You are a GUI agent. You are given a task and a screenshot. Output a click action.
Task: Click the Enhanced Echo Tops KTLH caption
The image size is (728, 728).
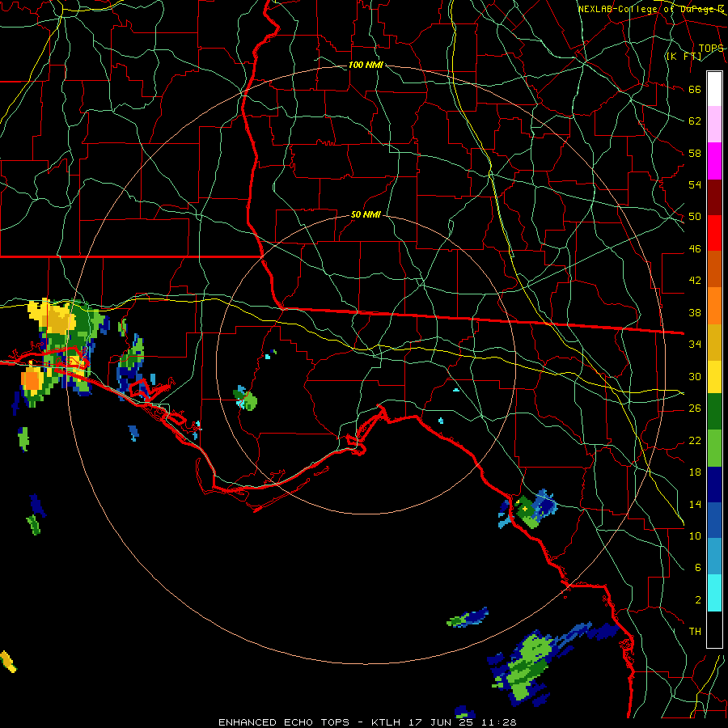[367, 722]
